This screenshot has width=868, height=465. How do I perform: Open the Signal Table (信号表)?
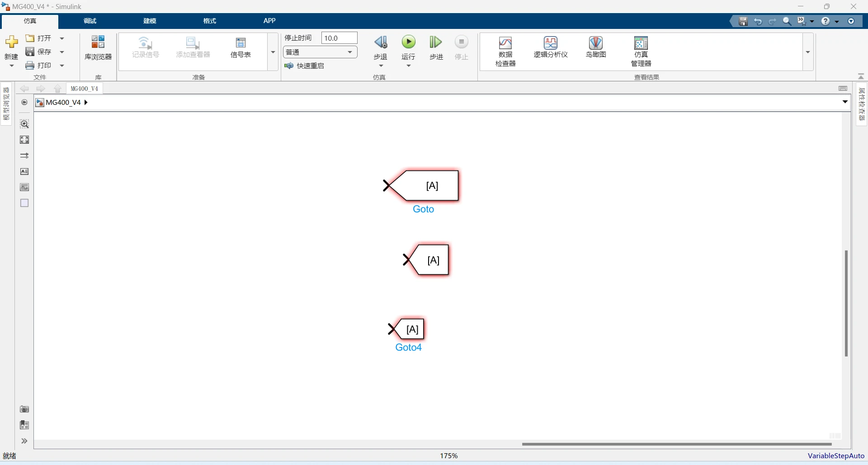[241, 47]
